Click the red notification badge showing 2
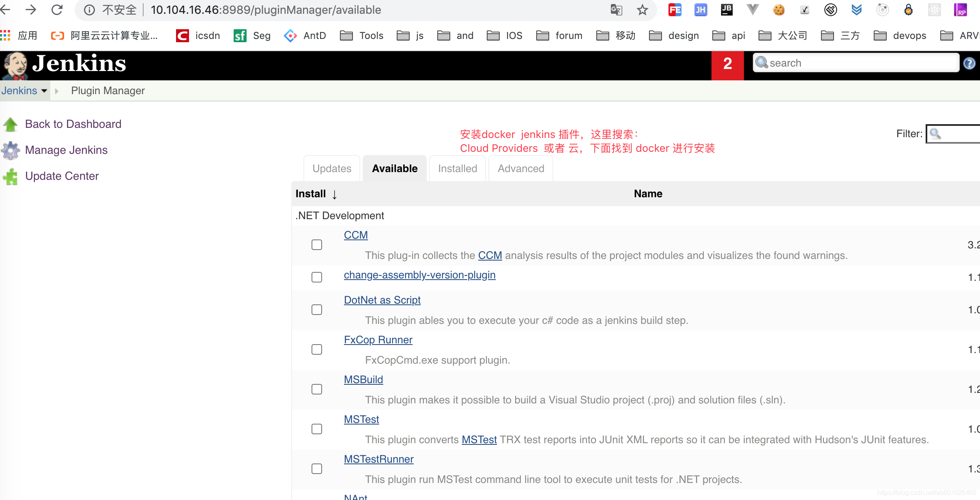Viewport: 980px width, 500px height. coord(727,65)
